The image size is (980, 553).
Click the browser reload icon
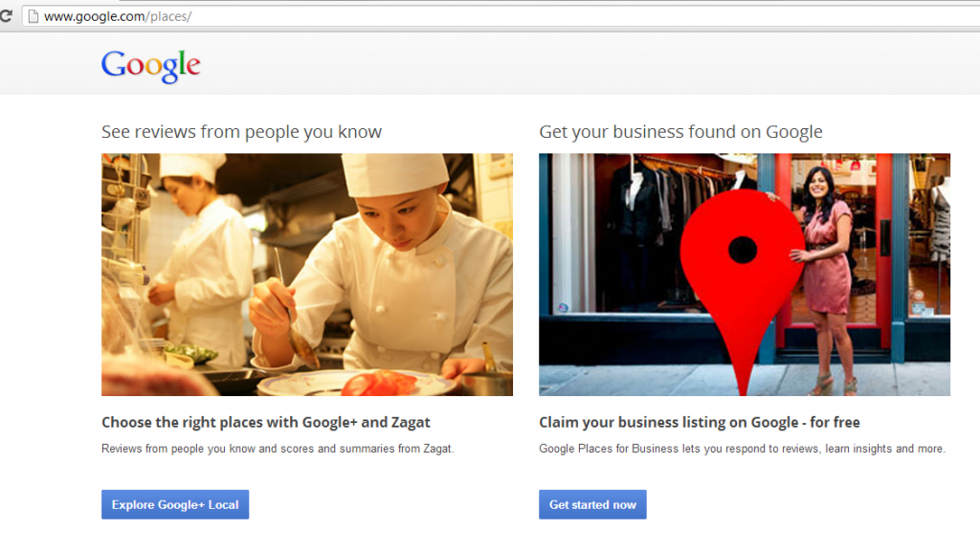[6, 16]
